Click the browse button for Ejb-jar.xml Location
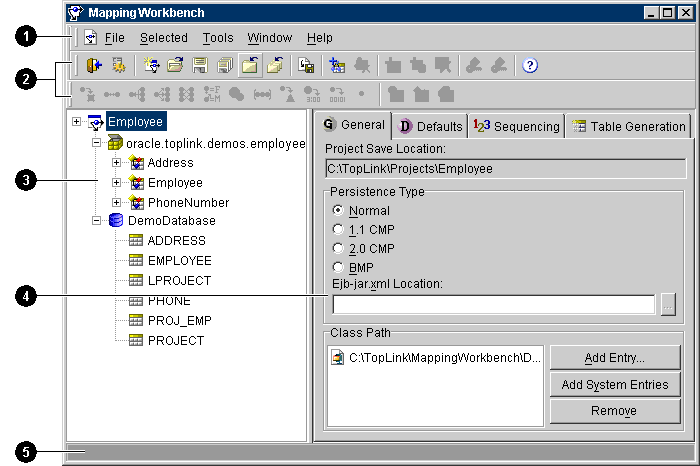The height and width of the screenshot is (466, 700). (668, 304)
